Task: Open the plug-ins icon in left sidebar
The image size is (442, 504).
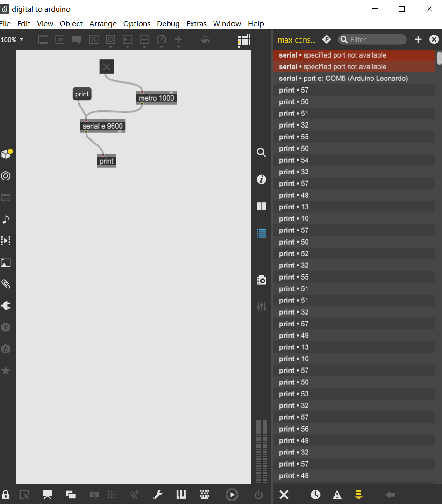Action: (x=6, y=306)
